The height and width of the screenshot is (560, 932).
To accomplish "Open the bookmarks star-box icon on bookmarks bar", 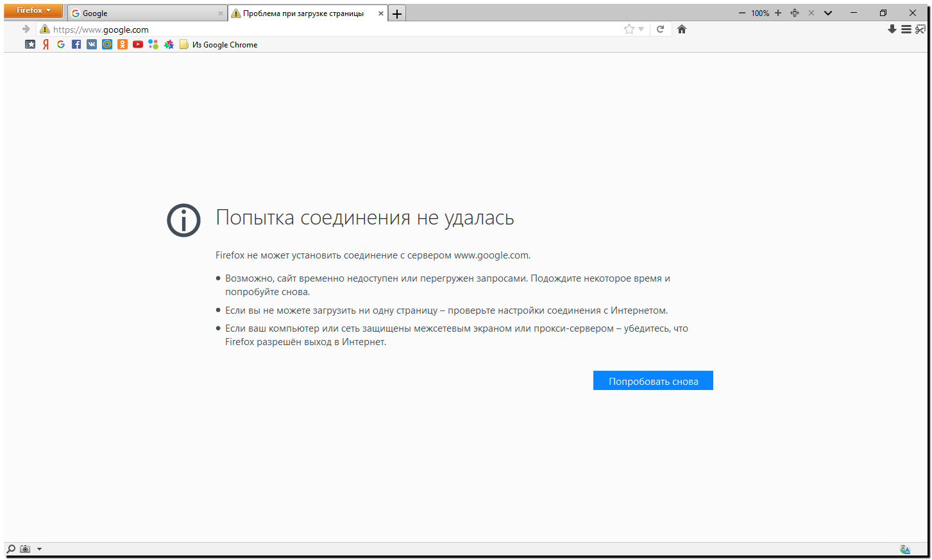I will [30, 44].
